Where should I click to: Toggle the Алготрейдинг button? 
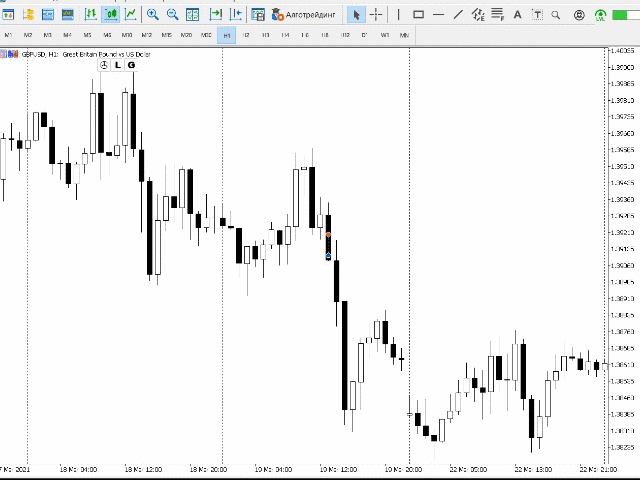click(x=304, y=15)
